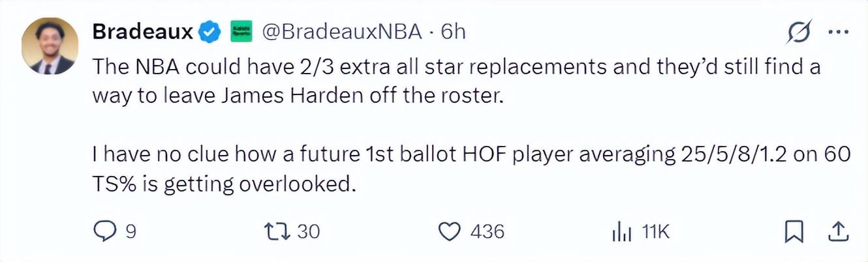
Task: Click the 6h post timestamp
Action: 454,31
